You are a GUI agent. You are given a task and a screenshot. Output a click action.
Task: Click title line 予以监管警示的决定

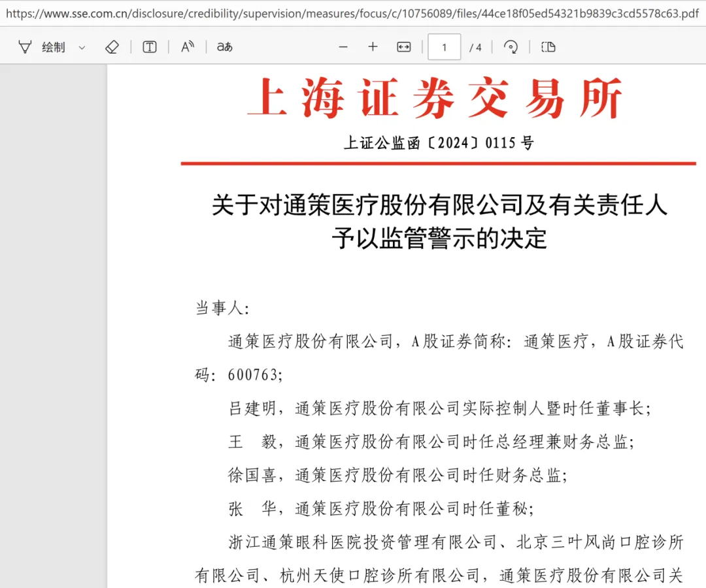tap(439, 238)
